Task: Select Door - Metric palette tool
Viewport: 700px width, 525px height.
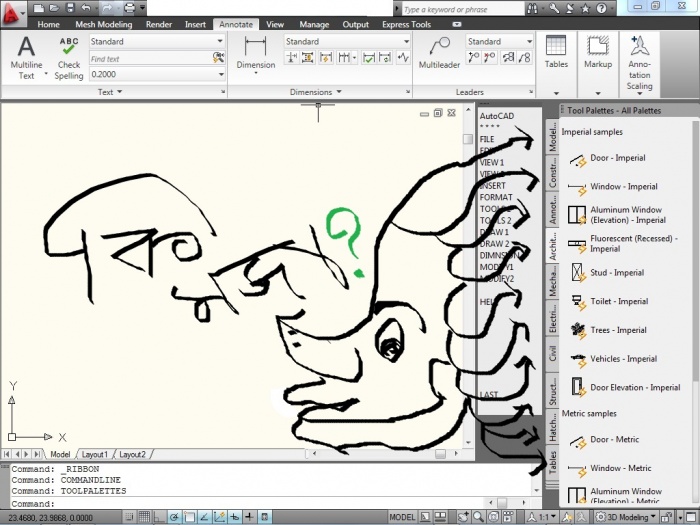Action: (x=614, y=440)
